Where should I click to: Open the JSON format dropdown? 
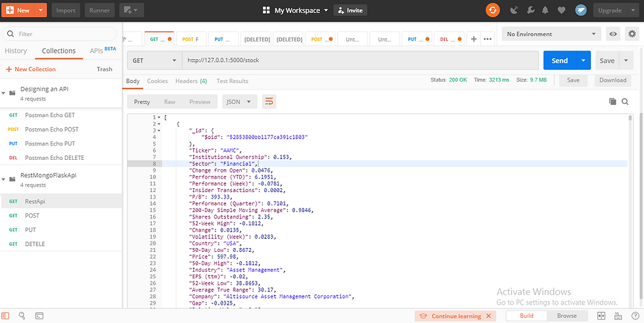pyautogui.click(x=239, y=102)
